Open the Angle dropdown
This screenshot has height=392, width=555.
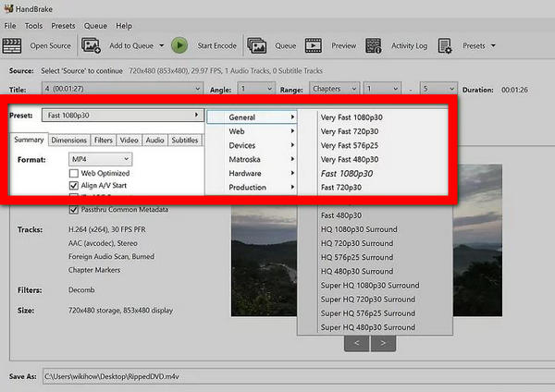[256, 89]
